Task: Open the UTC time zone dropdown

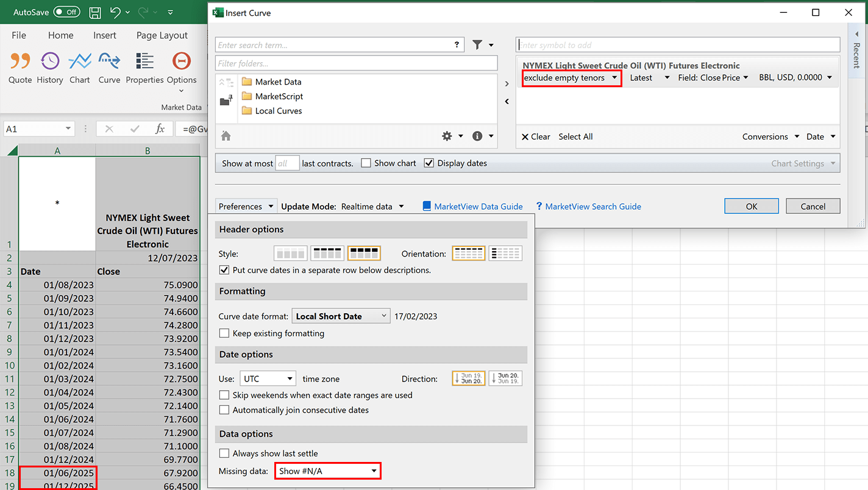Action: click(268, 378)
